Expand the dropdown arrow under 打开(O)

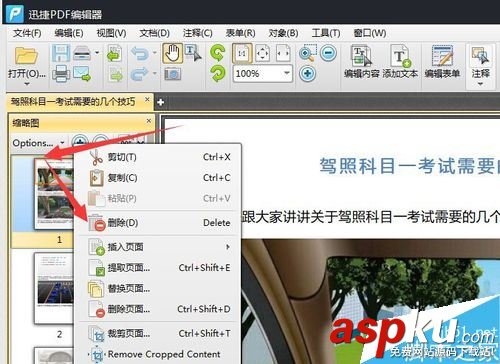coord(26,84)
